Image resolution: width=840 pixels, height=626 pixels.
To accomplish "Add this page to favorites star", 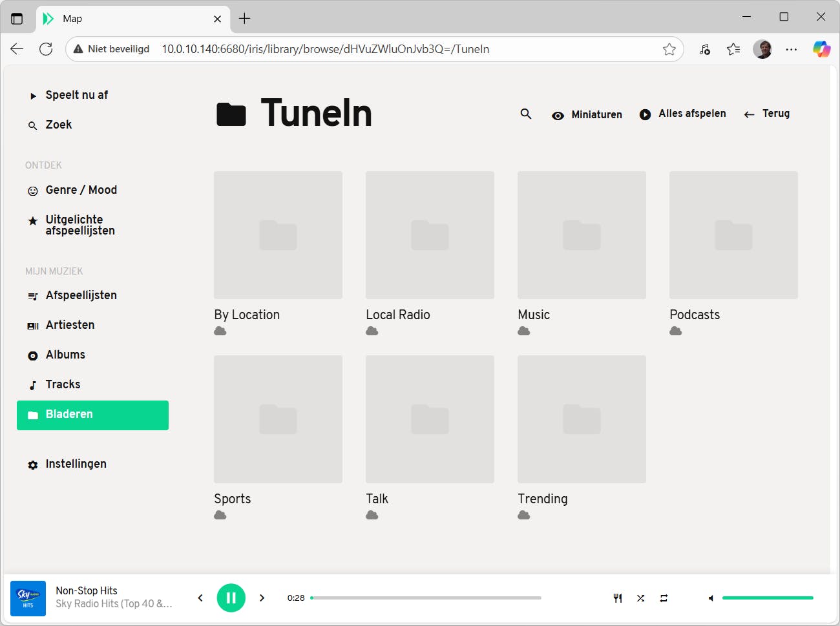I will [669, 49].
